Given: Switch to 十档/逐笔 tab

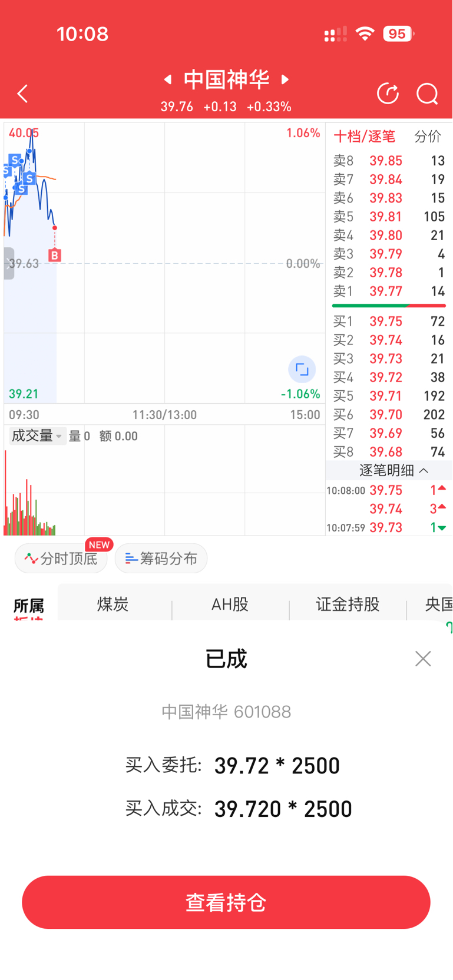Looking at the screenshot, I should (x=364, y=137).
